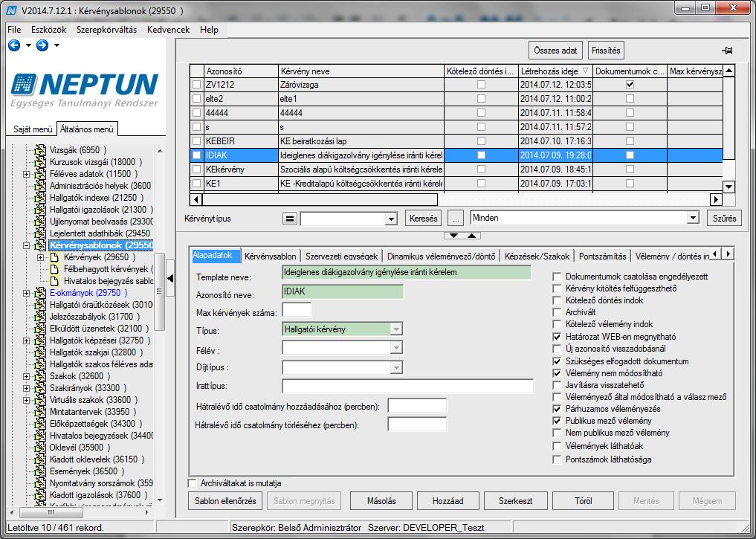The image size is (756, 539).
Task: Open the Típus dropdown
Action: click(395, 329)
